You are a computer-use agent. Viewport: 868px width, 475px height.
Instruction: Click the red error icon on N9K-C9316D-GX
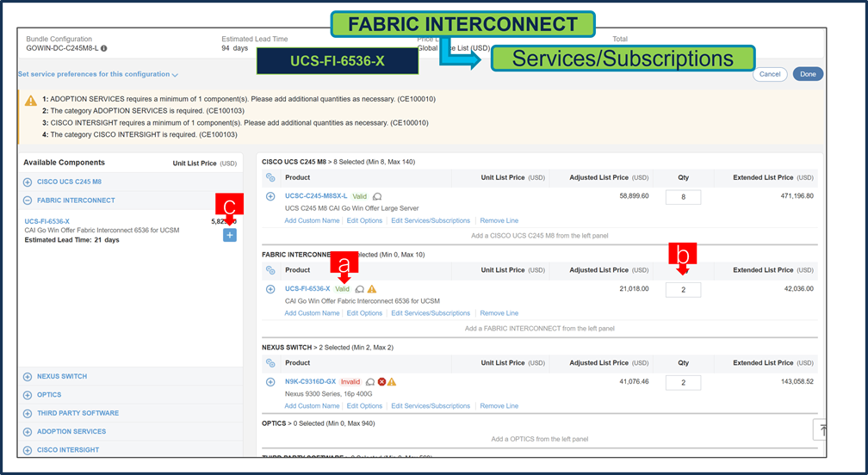click(x=381, y=382)
